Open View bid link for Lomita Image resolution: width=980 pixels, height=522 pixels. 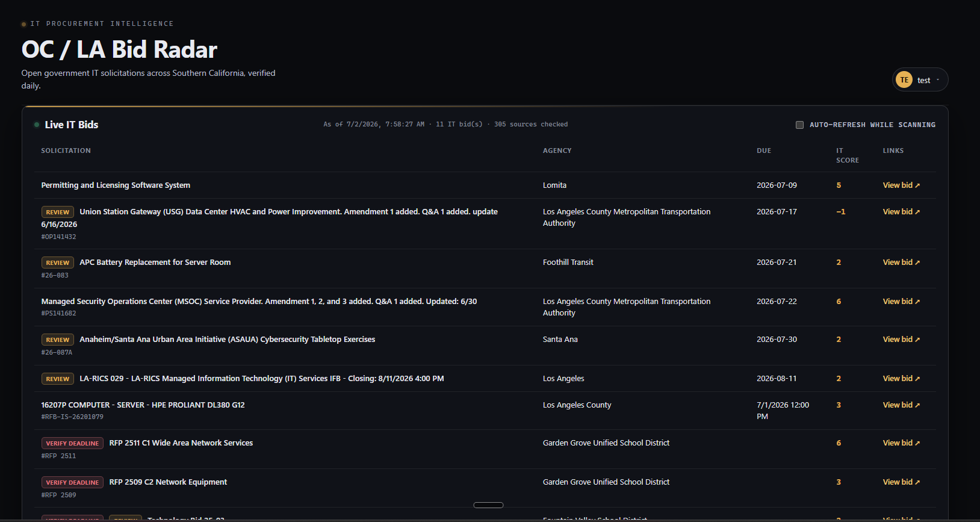[x=901, y=185]
